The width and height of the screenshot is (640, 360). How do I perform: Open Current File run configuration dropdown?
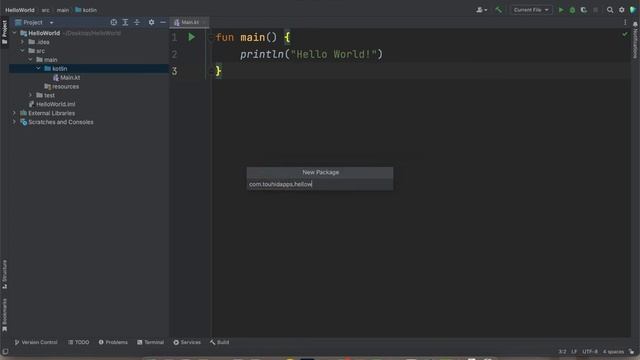(531, 10)
